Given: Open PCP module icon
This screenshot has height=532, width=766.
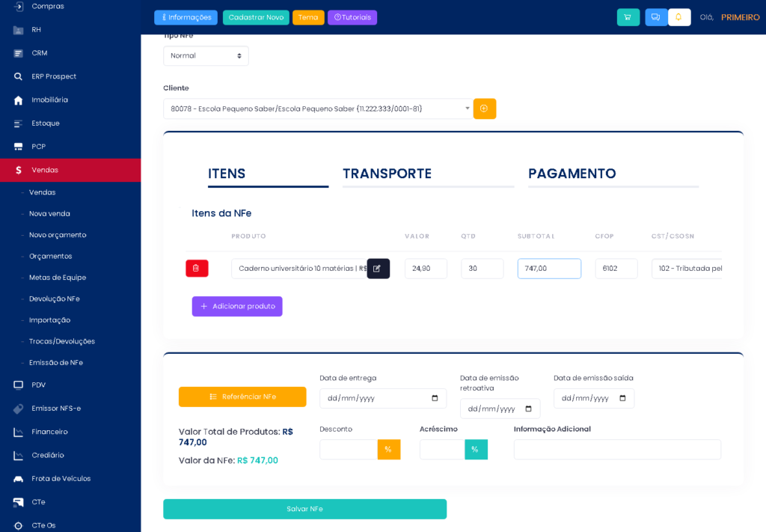Looking at the screenshot, I should [18, 147].
